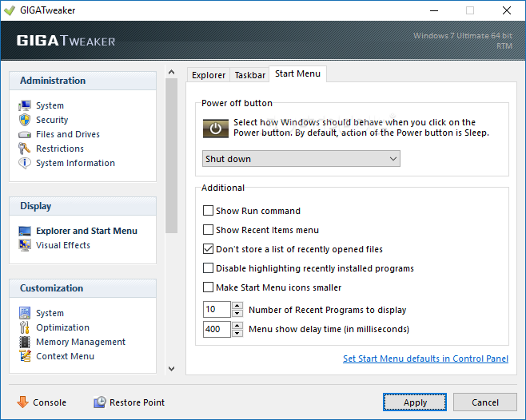Open System Information section
Viewport: 526px width, 420px height.
point(75,163)
